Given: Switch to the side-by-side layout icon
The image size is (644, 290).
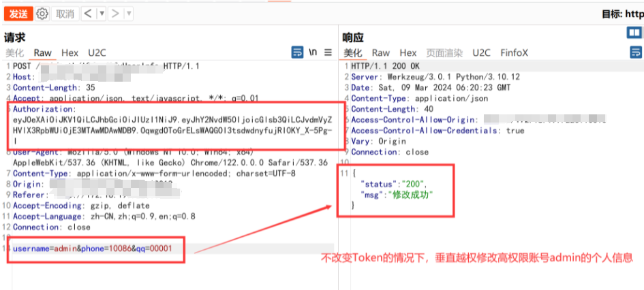Looking at the screenshot, I should pyautogui.click(x=634, y=33).
